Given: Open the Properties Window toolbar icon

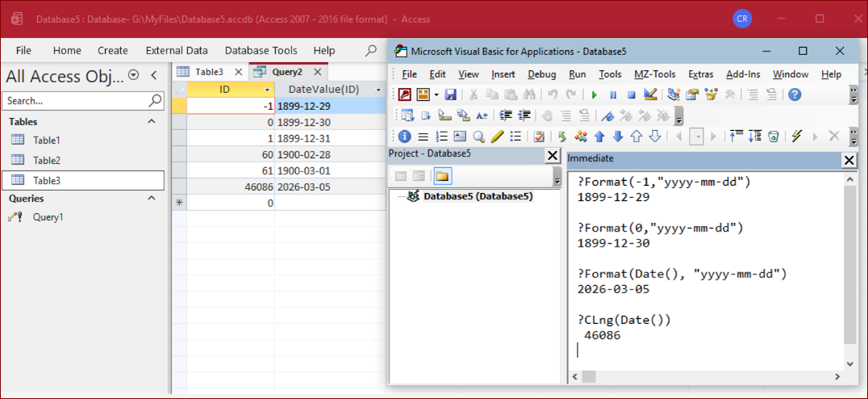Looking at the screenshot, I should (x=692, y=94).
